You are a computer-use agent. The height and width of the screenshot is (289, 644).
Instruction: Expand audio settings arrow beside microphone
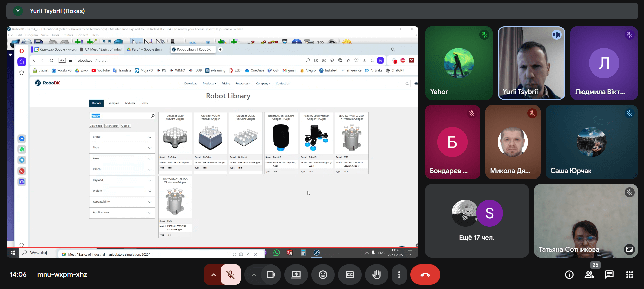pos(213,275)
